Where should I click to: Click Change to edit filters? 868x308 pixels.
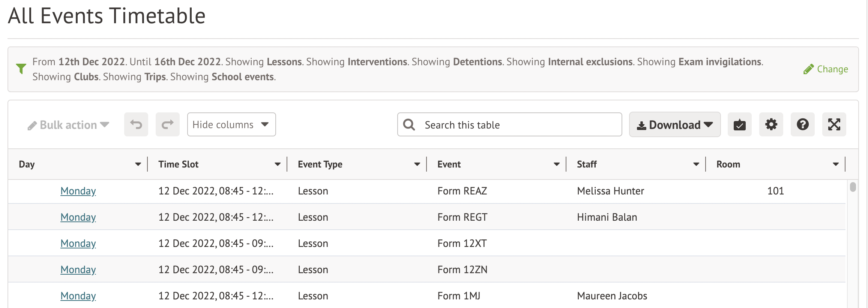(x=826, y=69)
